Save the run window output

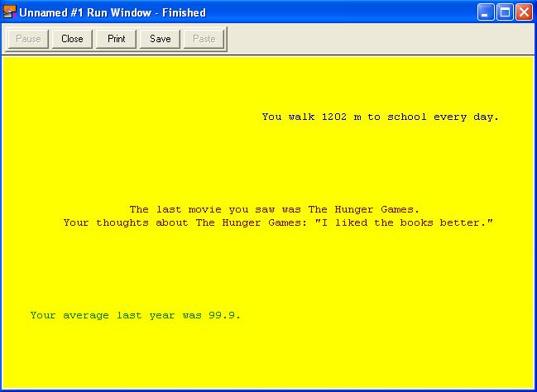click(x=160, y=39)
